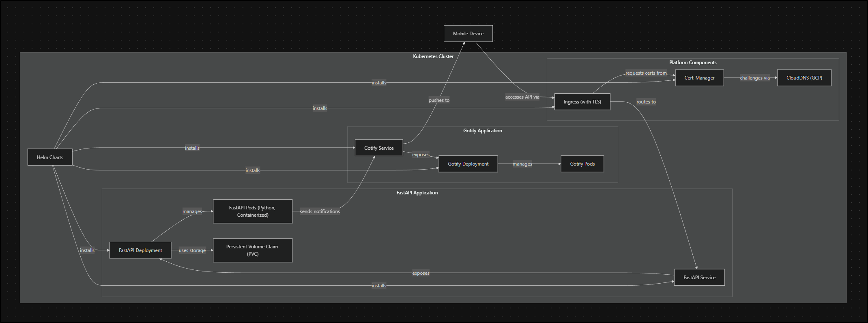868x323 pixels.
Task: Select the Gotify Service node
Action: tap(379, 148)
